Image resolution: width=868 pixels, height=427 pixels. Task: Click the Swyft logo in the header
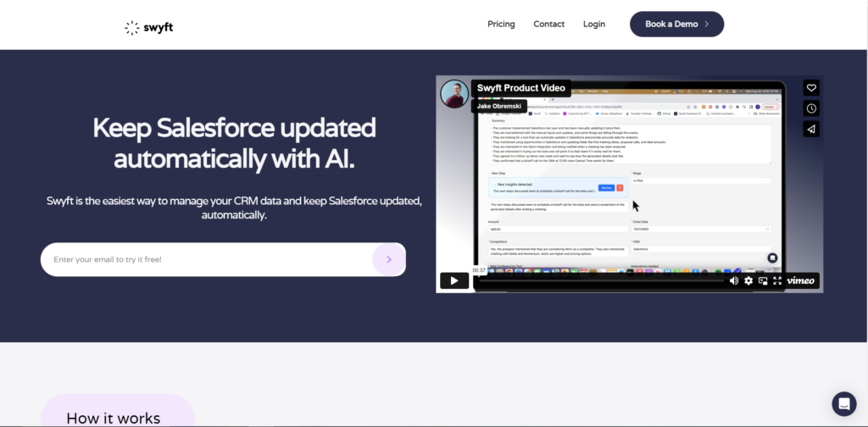click(x=148, y=28)
